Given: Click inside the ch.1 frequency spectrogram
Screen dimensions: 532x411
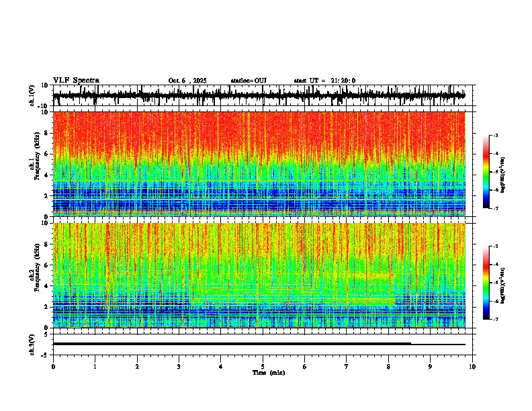Looking at the screenshot, I should tap(259, 164).
